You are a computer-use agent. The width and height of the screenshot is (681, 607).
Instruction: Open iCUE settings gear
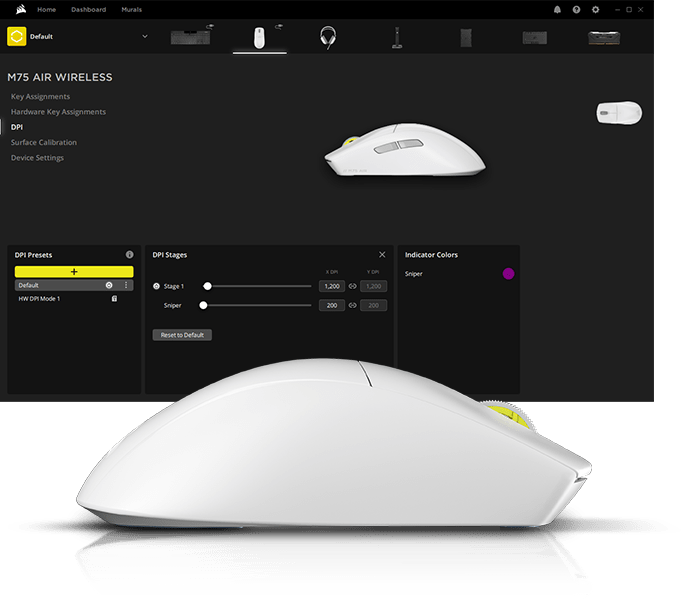[x=595, y=10]
